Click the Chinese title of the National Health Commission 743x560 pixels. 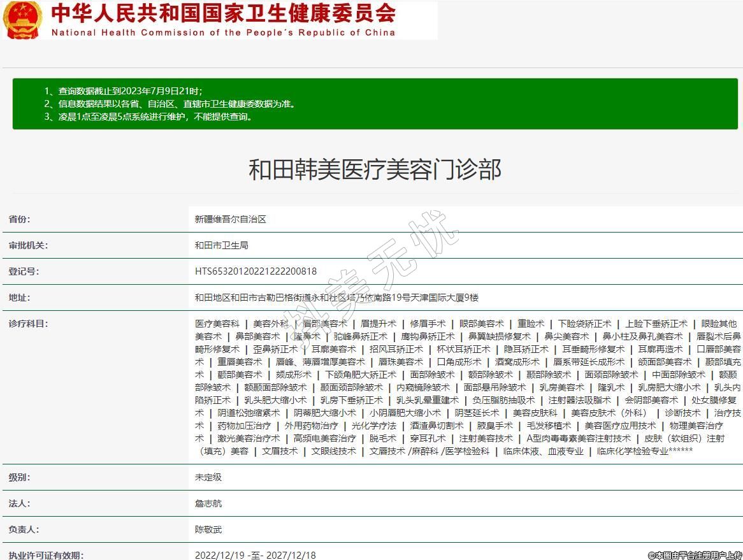tap(223, 13)
